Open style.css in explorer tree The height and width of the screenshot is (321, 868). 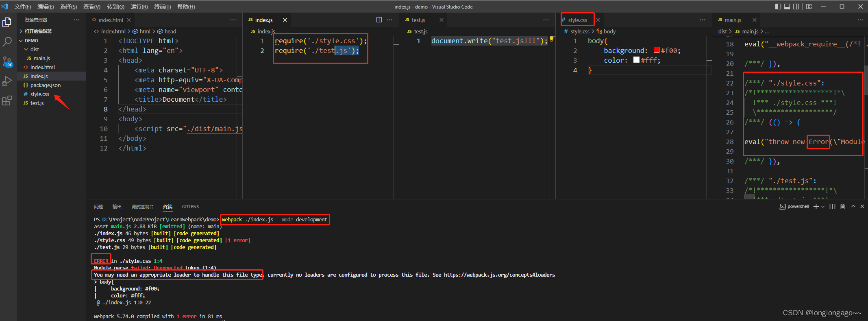click(52, 94)
